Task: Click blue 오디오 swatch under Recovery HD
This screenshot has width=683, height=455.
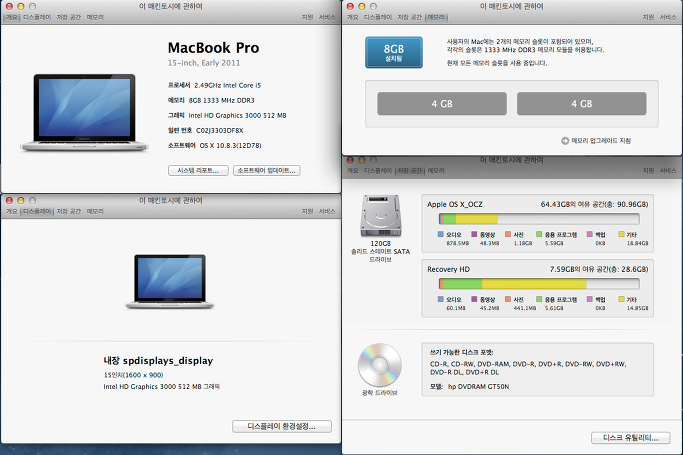Action: click(441, 299)
